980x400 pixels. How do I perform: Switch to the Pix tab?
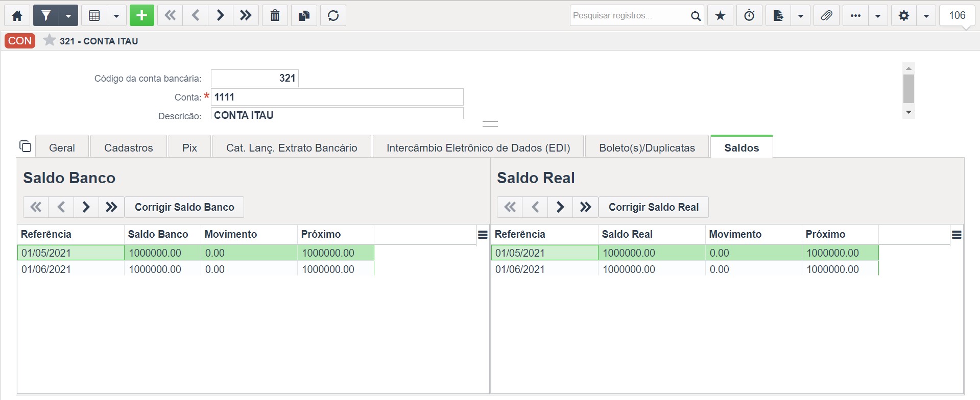pos(189,147)
